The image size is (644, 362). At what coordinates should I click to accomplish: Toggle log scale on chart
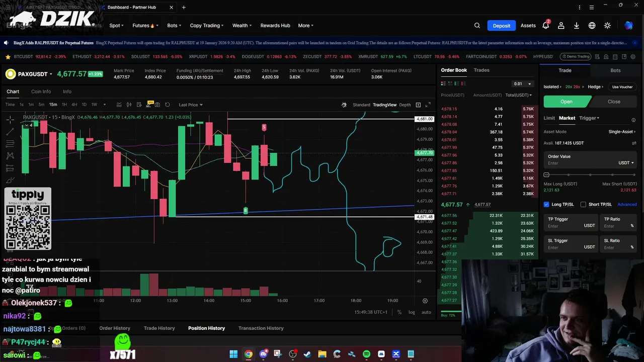(412, 312)
